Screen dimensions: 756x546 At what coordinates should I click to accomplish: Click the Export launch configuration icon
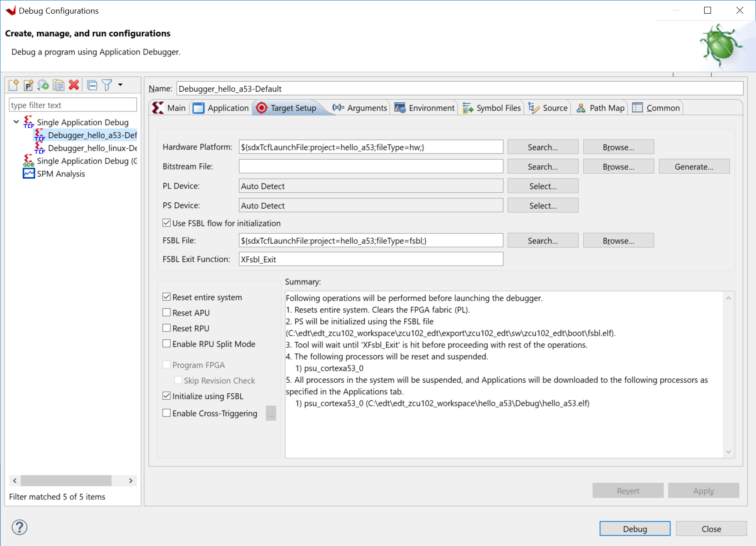click(43, 85)
